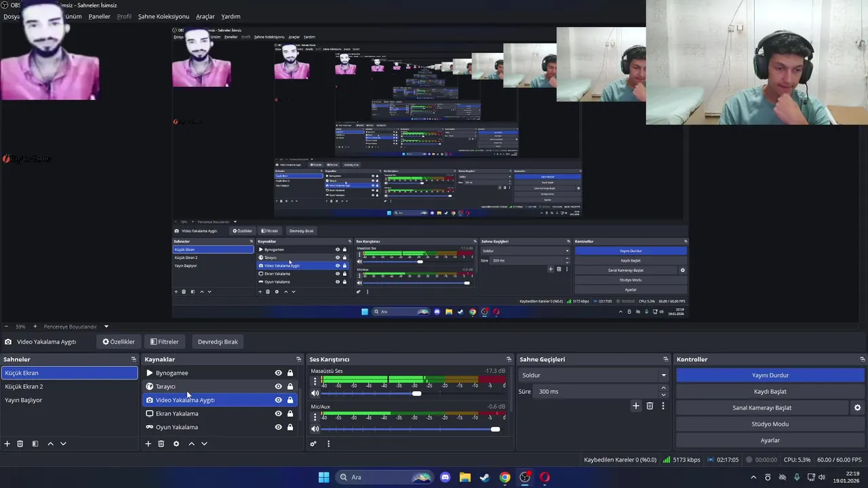
Task: Toggle visibility of Ekran Yakalama source
Action: pos(278,413)
